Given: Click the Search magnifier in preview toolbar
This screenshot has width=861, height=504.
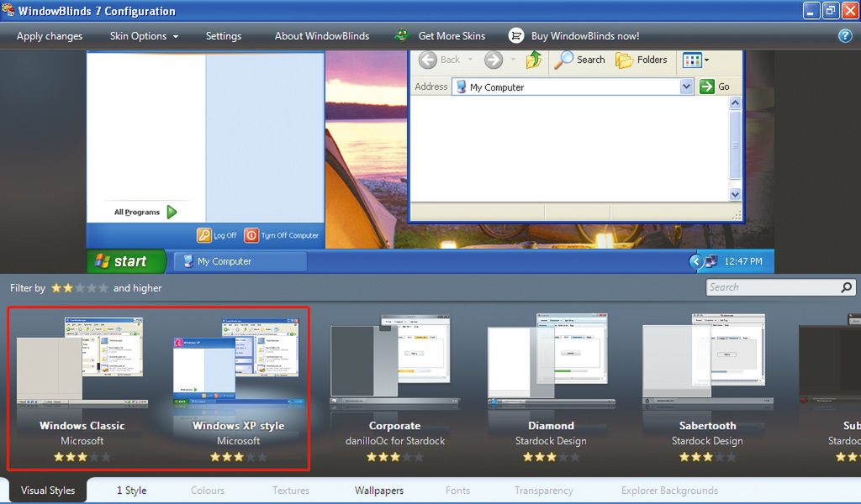Looking at the screenshot, I should pos(563,60).
